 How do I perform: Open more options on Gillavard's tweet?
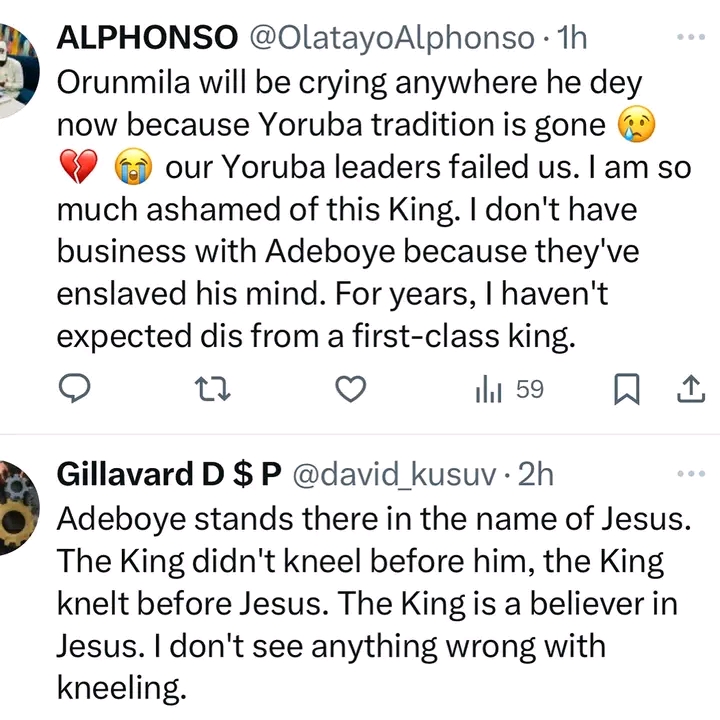coord(692,473)
